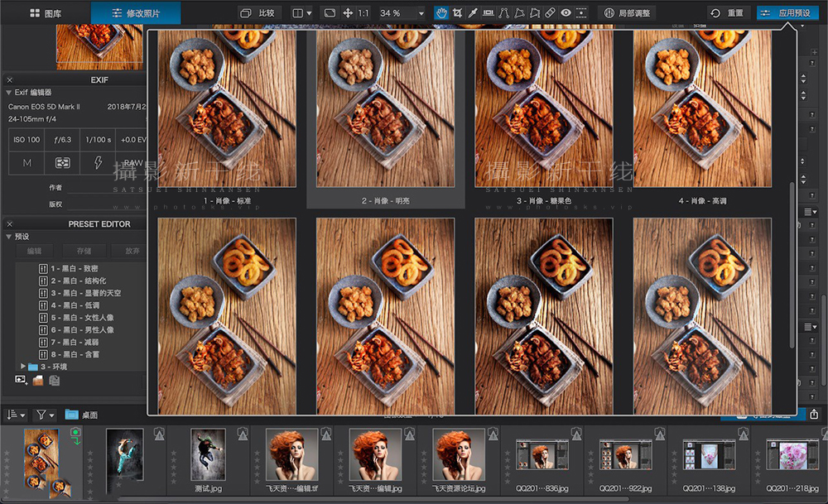Select the Crop tool
The width and height of the screenshot is (828, 504).
(x=457, y=13)
